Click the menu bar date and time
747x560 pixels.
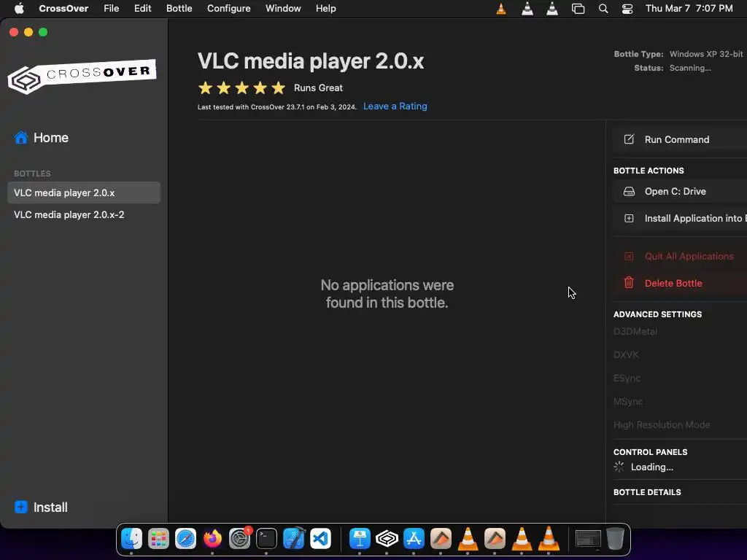pyautogui.click(x=689, y=9)
